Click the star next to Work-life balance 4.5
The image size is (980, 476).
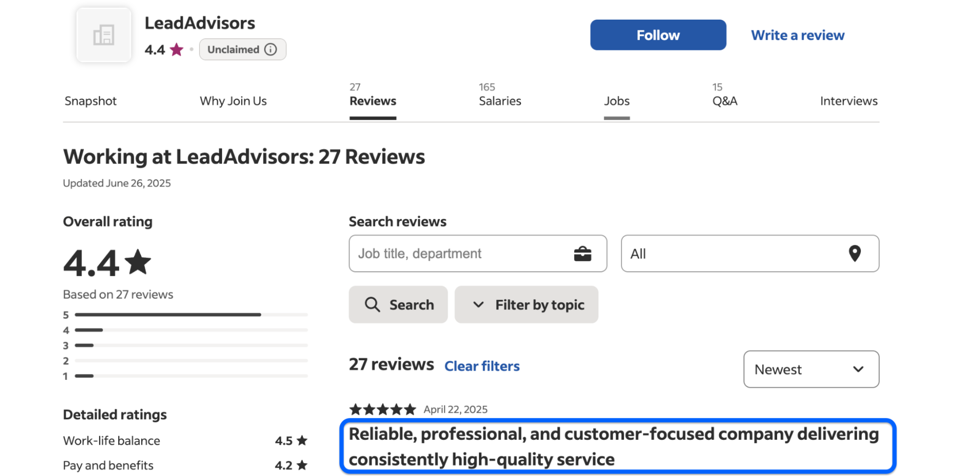pos(302,440)
